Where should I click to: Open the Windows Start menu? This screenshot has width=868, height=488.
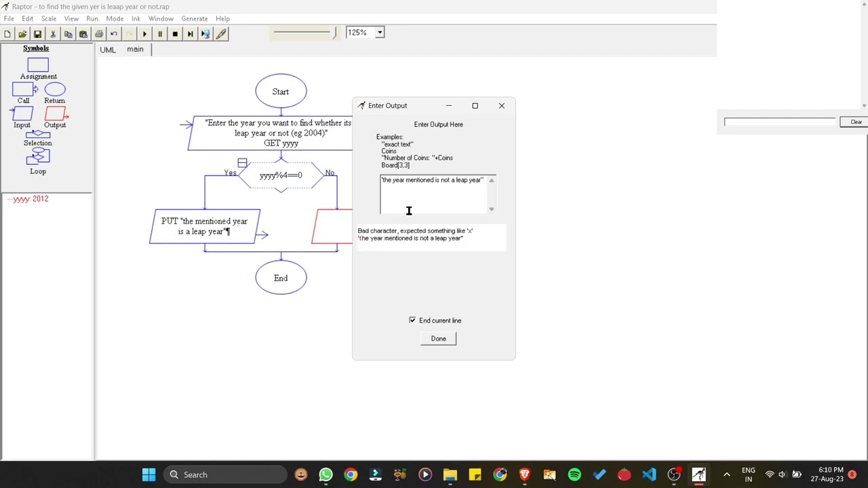point(149,474)
